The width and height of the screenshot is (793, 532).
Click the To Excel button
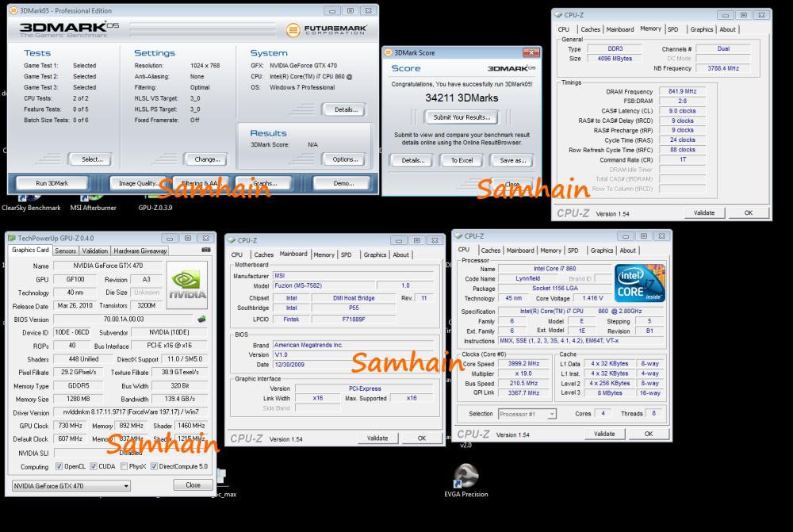coord(462,160)
